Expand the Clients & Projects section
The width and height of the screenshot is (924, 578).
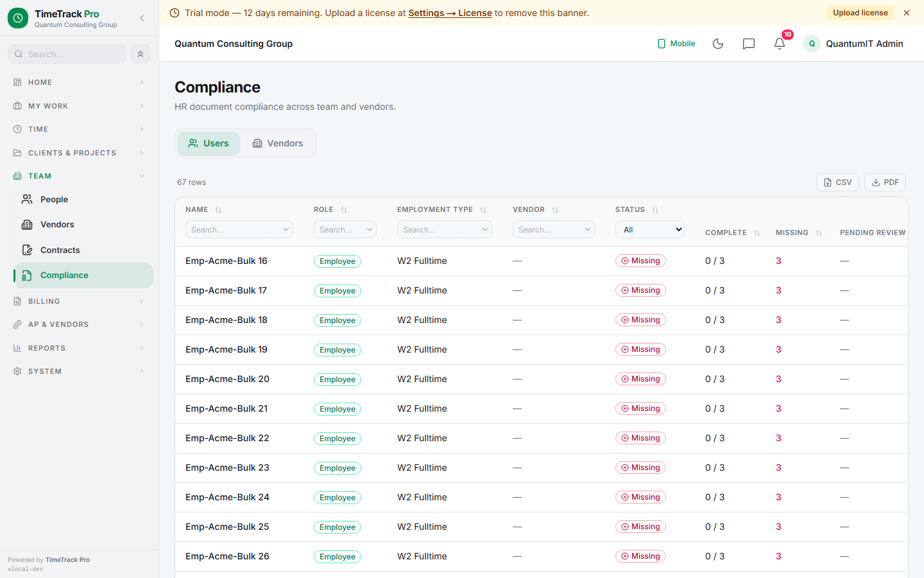coord(80,153)
